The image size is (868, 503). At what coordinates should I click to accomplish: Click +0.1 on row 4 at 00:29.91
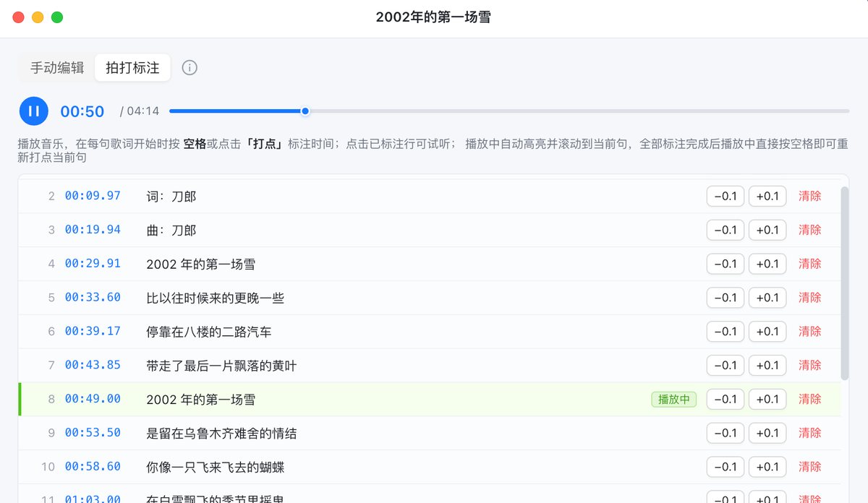click(x=767, y=264)
